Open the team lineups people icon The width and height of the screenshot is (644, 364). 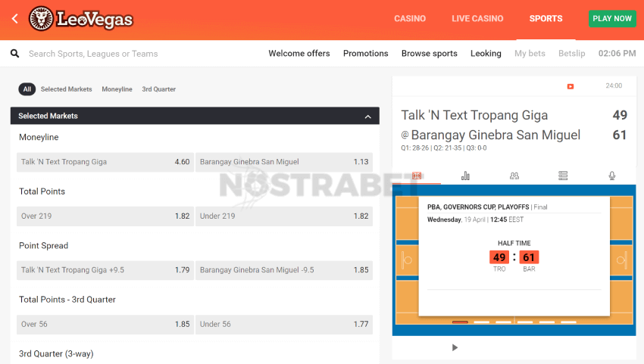coord(514,176)
